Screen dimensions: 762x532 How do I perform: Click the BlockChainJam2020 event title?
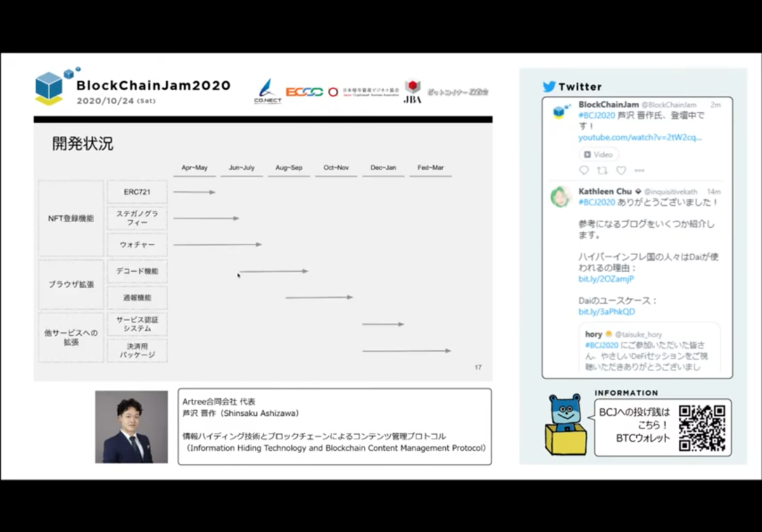click(153, 85)
